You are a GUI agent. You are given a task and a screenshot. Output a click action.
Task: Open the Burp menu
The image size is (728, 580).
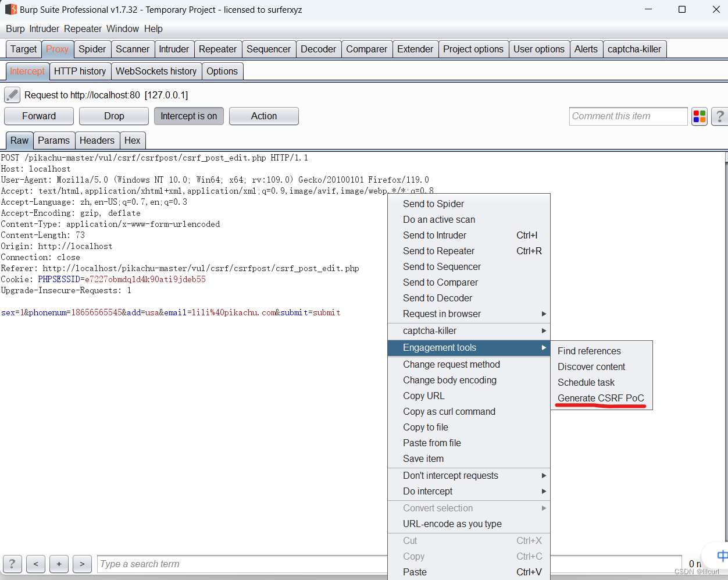coord(15,29)
